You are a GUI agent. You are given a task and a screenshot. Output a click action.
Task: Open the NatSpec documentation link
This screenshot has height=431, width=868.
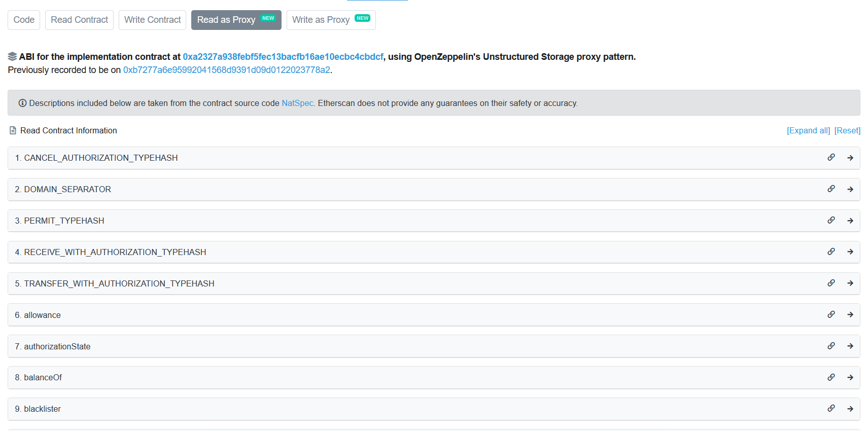(297, 103)
